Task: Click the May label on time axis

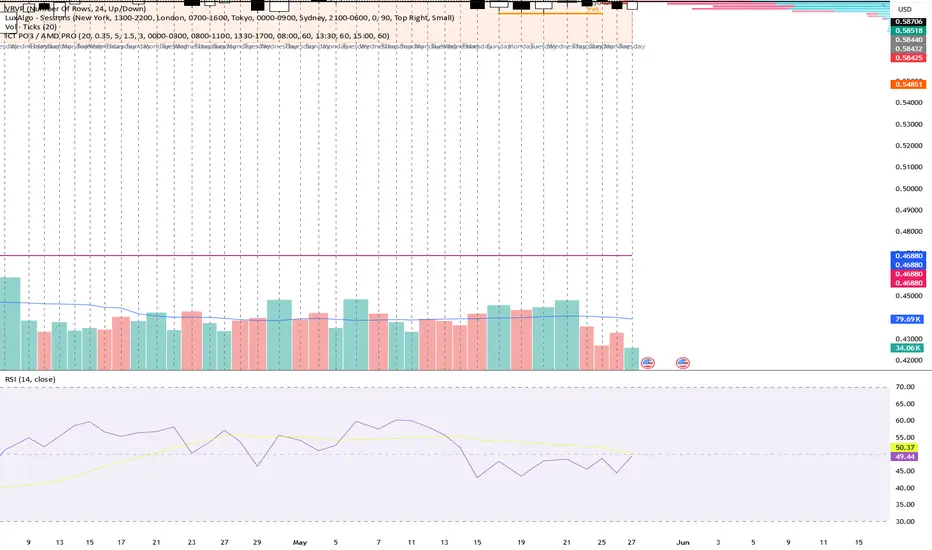Action: [300, 542]
